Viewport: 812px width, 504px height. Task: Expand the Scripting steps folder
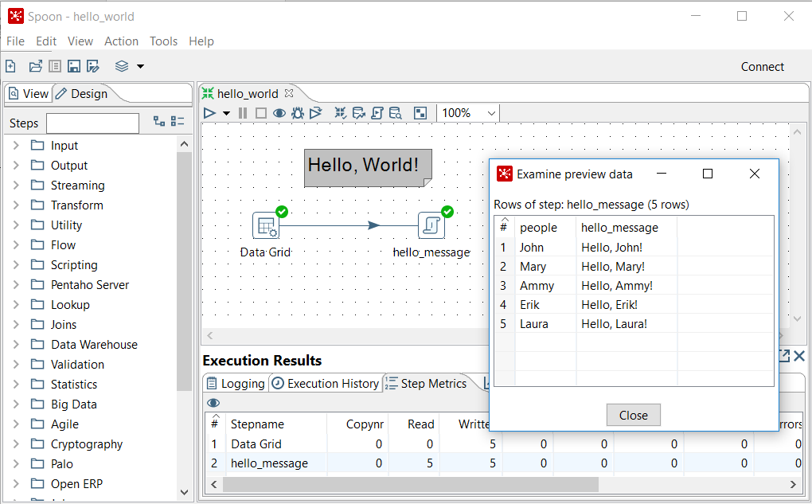pos(16,264)
